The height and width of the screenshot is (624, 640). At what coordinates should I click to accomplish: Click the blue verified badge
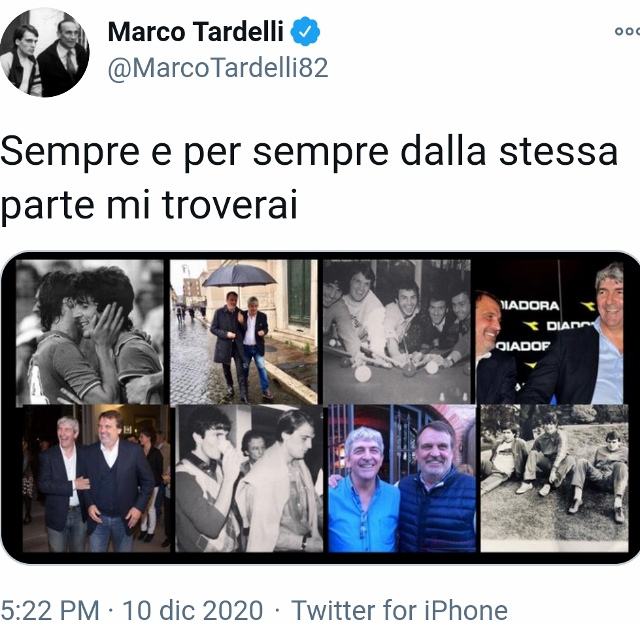coord(305,31)
